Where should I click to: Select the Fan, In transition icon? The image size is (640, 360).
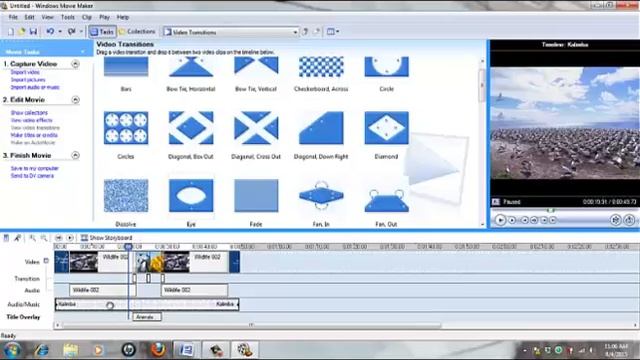[x=321, y=196]
